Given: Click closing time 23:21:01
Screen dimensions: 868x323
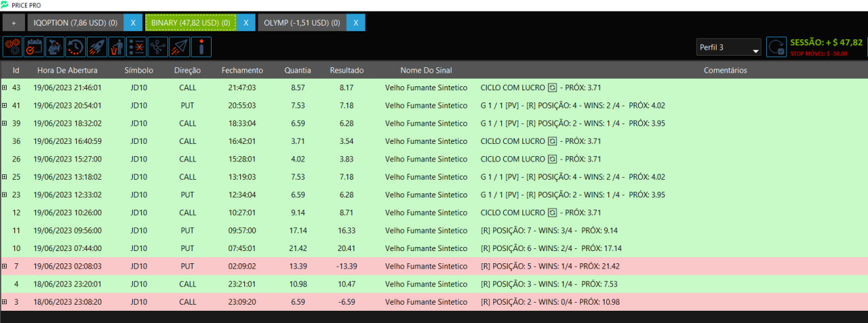Looking at the screenshot, I should point(242,284).
